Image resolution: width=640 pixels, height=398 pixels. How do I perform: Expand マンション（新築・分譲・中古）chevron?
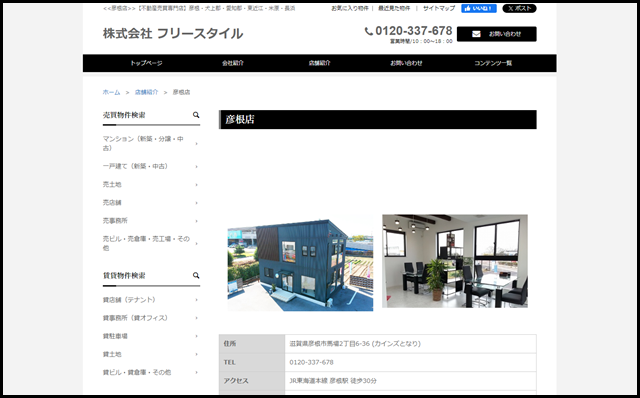click(196, 144)
